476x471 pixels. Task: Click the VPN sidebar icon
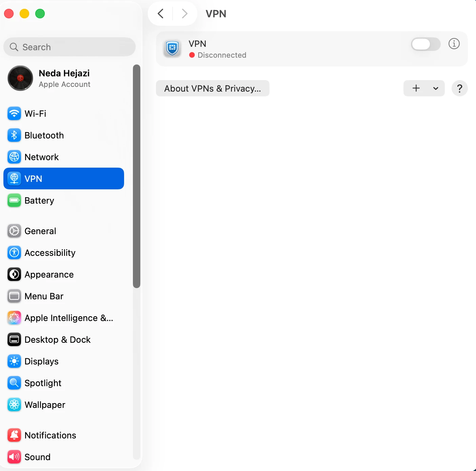(14, 179)
